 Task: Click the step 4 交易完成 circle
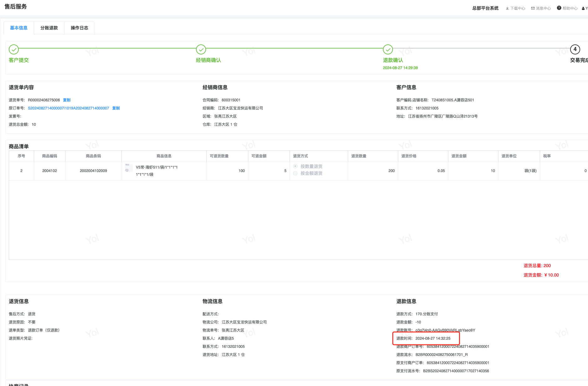[575, 49]
